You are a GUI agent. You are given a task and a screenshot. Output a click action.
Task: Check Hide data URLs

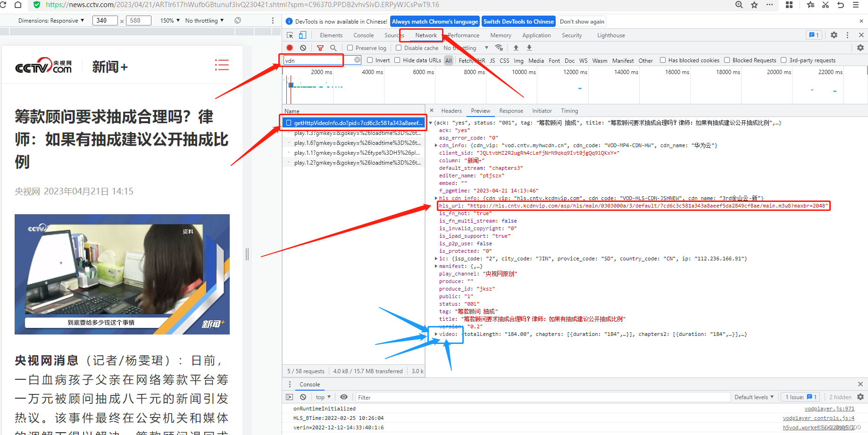[x=397, y=60]
